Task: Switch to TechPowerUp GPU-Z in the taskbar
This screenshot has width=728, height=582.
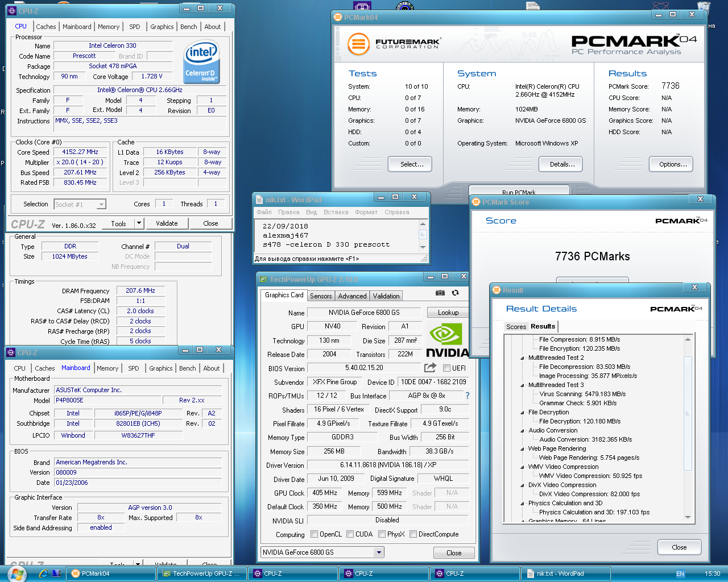Action: [202, 573]
